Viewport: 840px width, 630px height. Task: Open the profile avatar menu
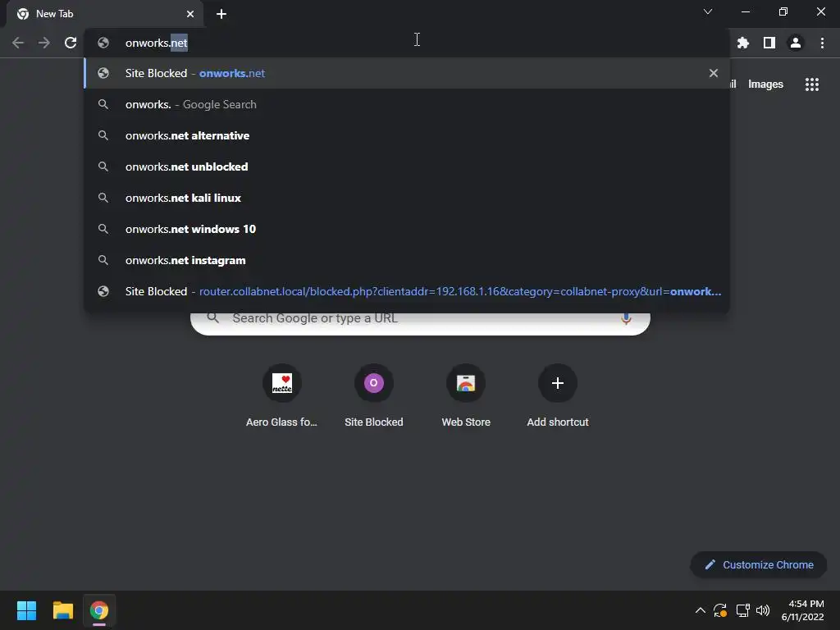point(796,43)
